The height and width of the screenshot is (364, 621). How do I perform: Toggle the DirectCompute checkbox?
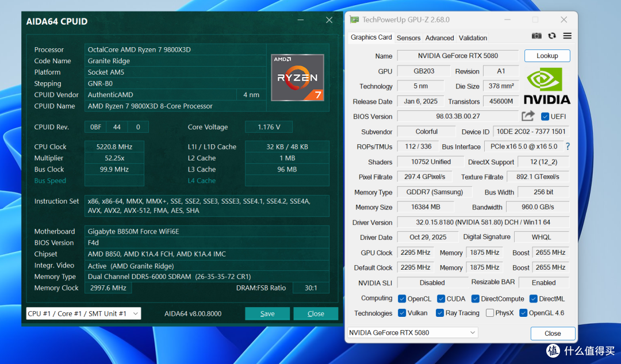[476, 298]
